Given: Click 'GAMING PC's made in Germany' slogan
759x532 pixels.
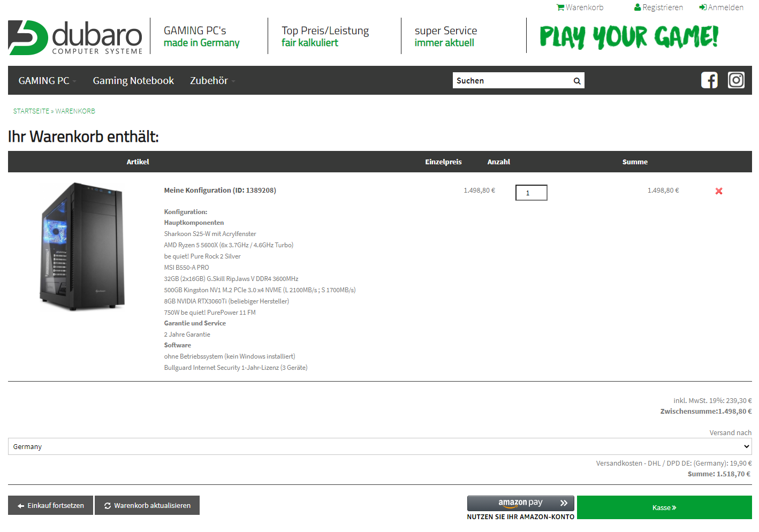Looking at the screenshot, I should (x=202, y=36).
